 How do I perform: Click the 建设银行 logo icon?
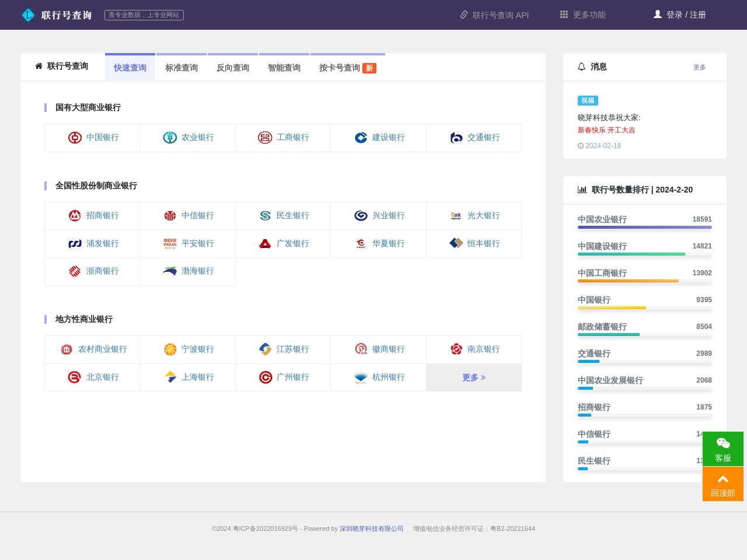(361, 138)
